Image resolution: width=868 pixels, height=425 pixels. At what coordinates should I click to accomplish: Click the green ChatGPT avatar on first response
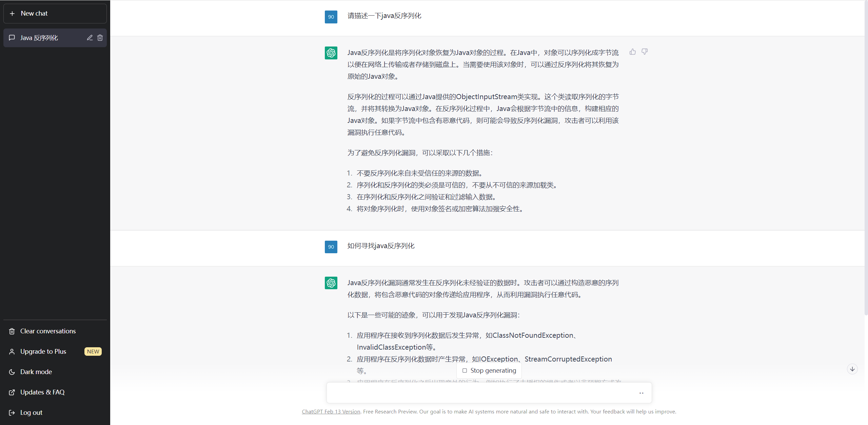(x=331, y=53)
